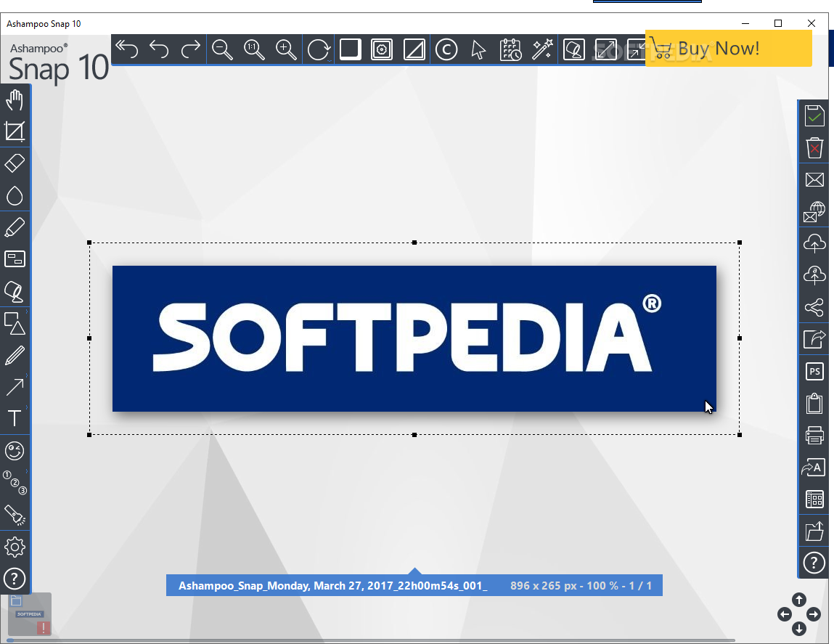Select the eraser tool
834x644 pixels.
(15, 163)
